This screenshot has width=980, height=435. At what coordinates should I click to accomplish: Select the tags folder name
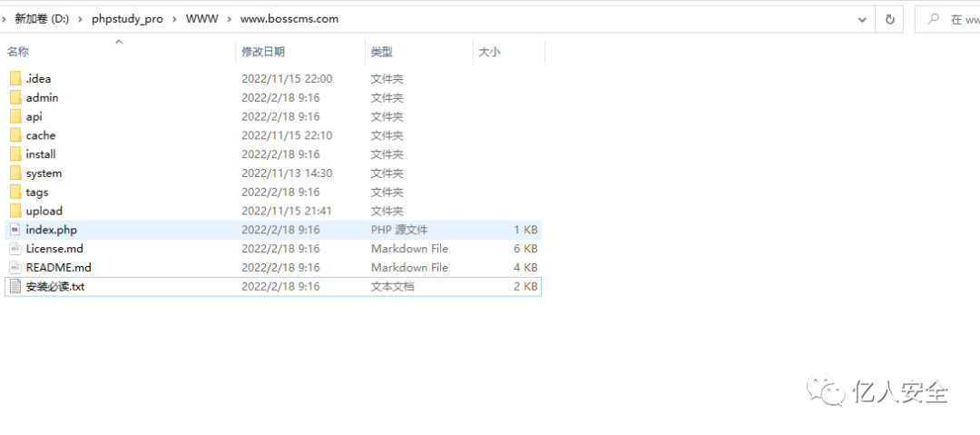[37, 193]
